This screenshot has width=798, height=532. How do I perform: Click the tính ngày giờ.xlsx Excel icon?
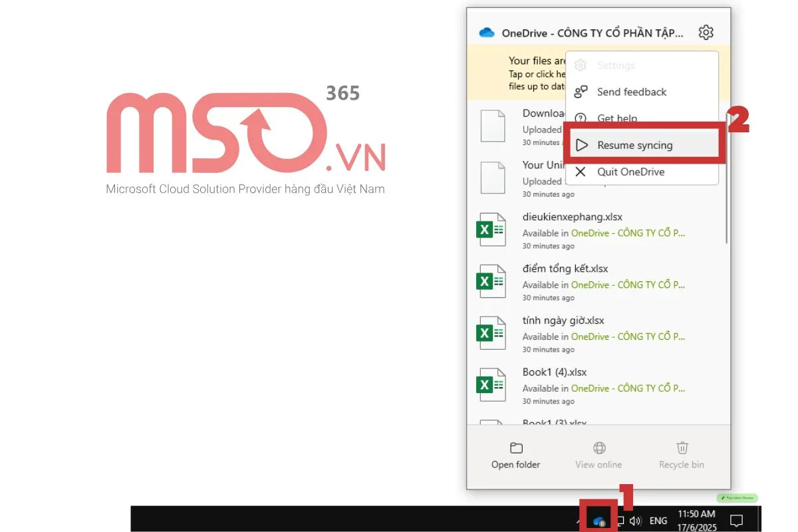coord(492,333)
